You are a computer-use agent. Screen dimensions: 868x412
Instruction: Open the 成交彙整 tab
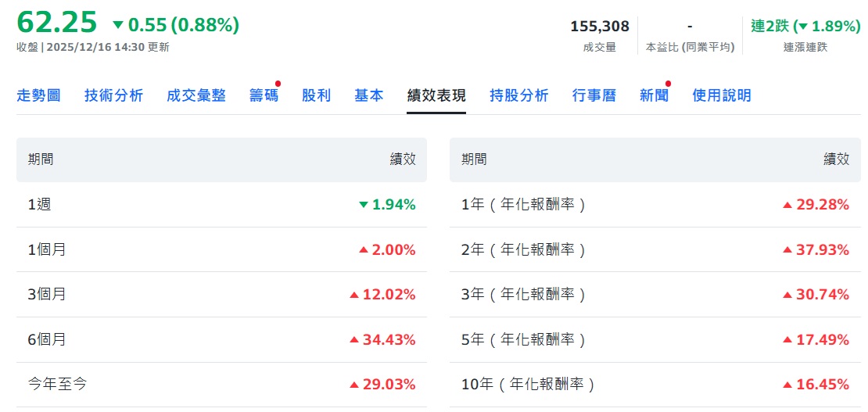click(x=196, y=95)
